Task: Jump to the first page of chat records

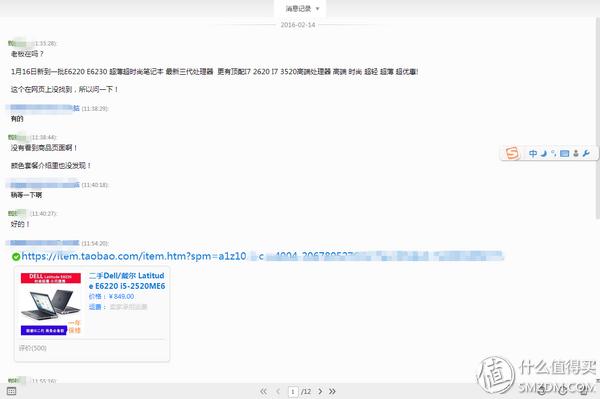Action: click(263, 391)
